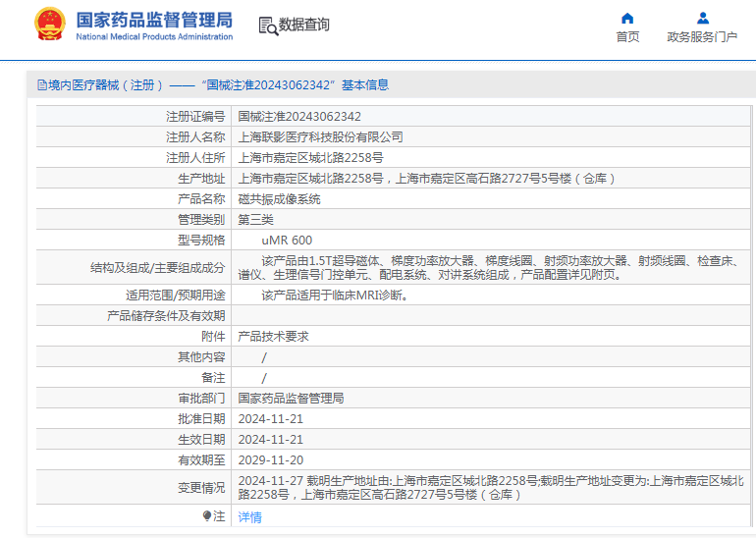This screenshot has height=538, width=756.
Task: Click the NMPA national emblem logo
Action: pos(50,25)
